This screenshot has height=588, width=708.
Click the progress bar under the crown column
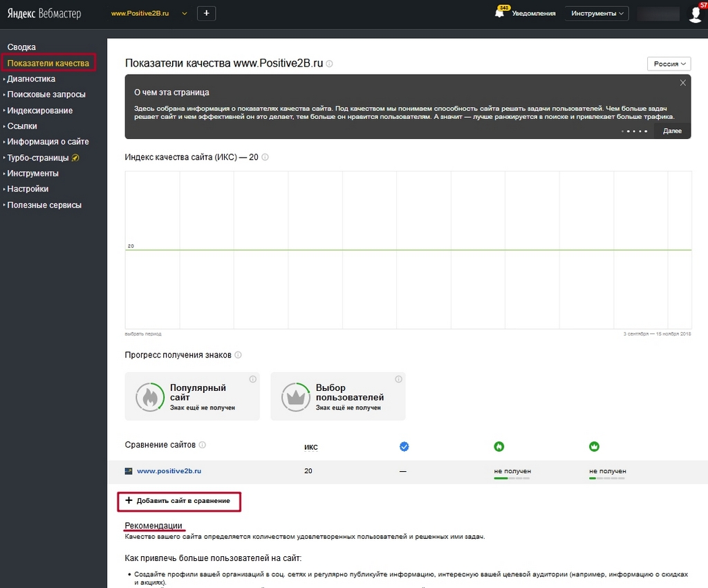click(607, 478)
